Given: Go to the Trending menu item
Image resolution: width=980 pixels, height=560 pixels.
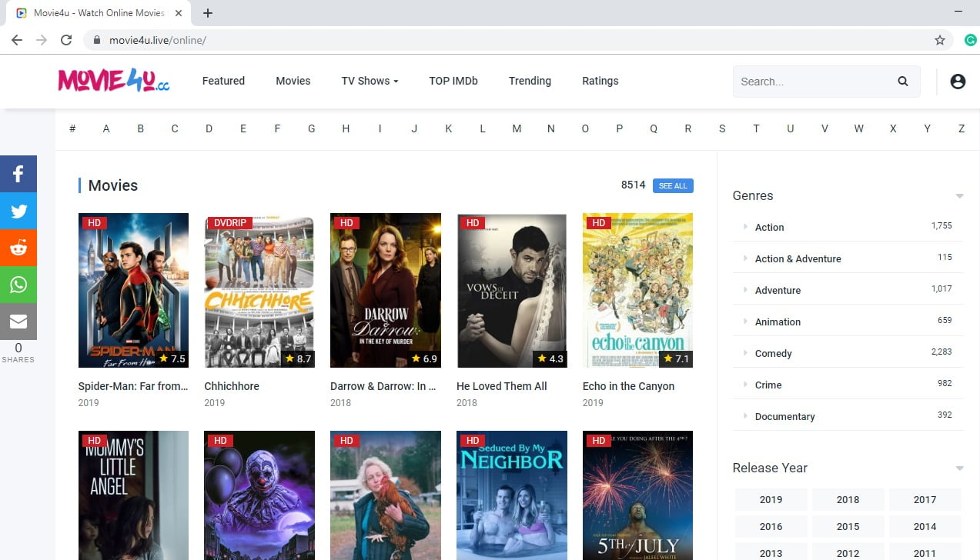Looking at the screenshot, I should click(x=530, y=81).
